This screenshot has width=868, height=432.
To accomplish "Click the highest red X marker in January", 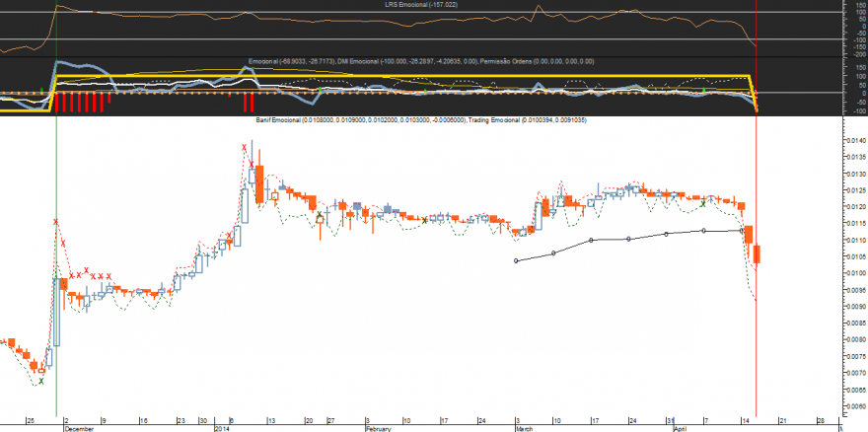I will [245, 147].
